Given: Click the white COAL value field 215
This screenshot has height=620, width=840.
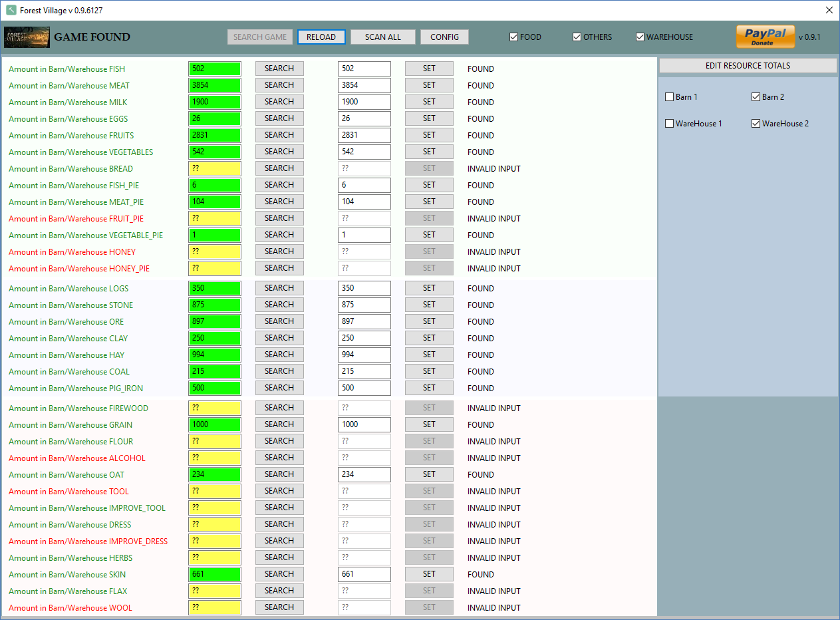Looking at the screenshot, I should click(364, 371).
